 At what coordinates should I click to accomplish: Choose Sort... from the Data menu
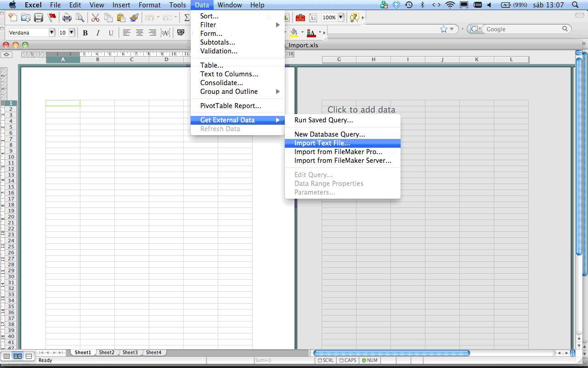pos(237,16)
